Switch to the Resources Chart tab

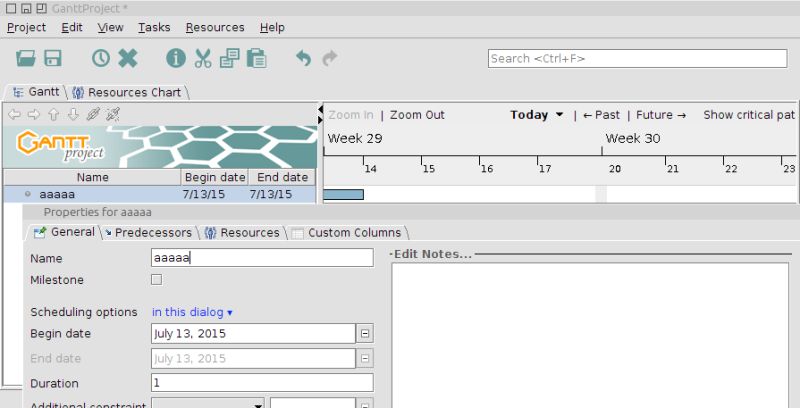(127, 92)
